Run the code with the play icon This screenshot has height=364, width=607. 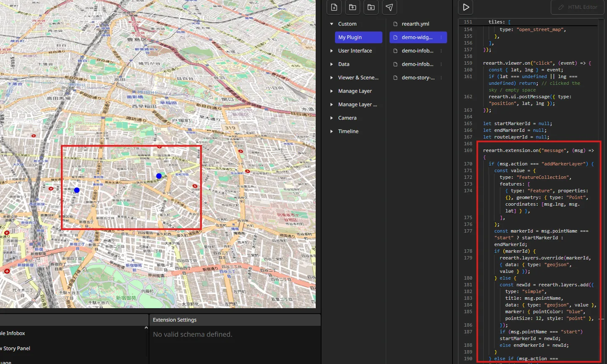(466, 7)
